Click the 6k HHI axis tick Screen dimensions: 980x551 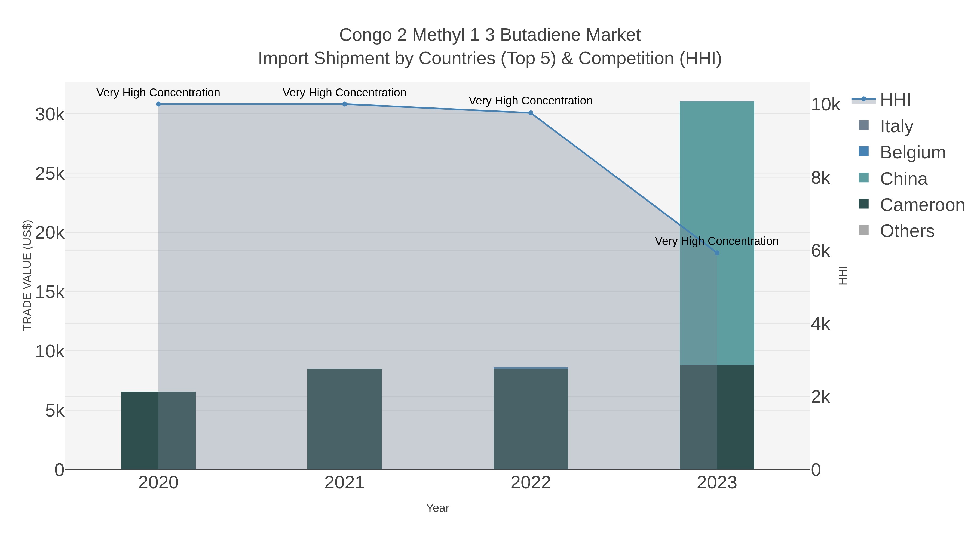820,251
